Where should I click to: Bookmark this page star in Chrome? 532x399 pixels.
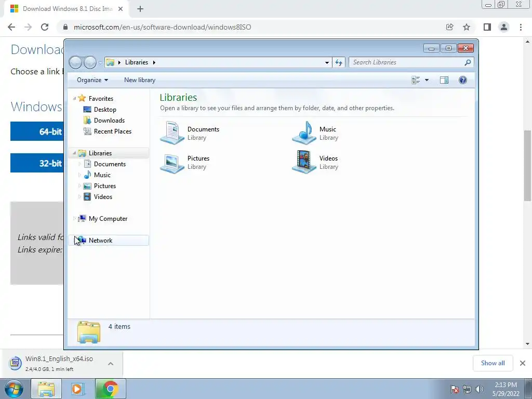pos(467,27)
